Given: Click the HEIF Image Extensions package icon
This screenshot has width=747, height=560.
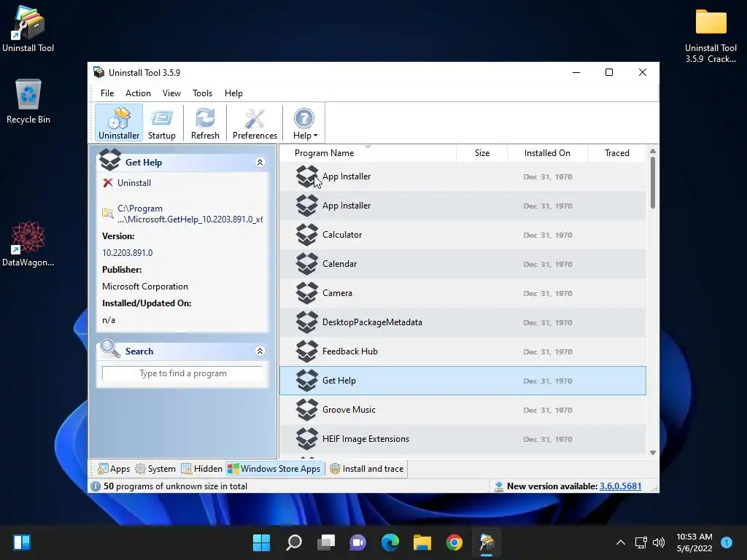Looking at the screenshot, I should (307, 438).
